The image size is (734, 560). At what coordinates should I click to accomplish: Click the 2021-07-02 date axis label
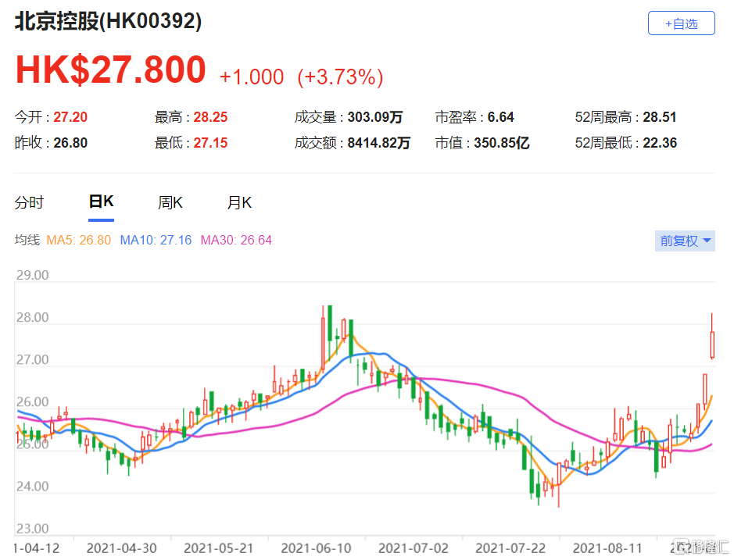click(x=414, y=548)
